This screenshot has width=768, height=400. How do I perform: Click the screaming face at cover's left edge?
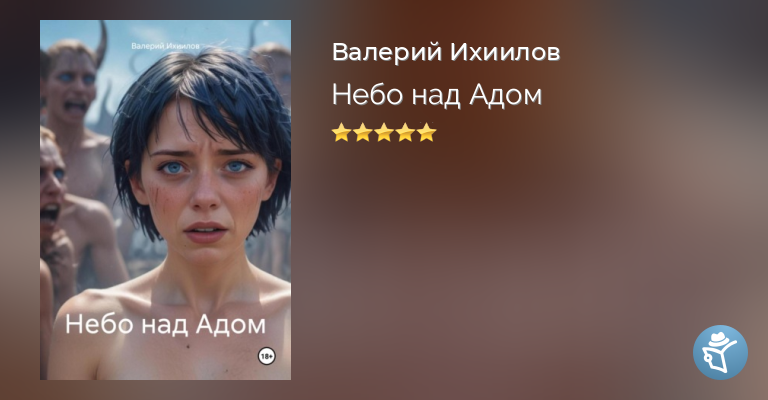(50, 186)
